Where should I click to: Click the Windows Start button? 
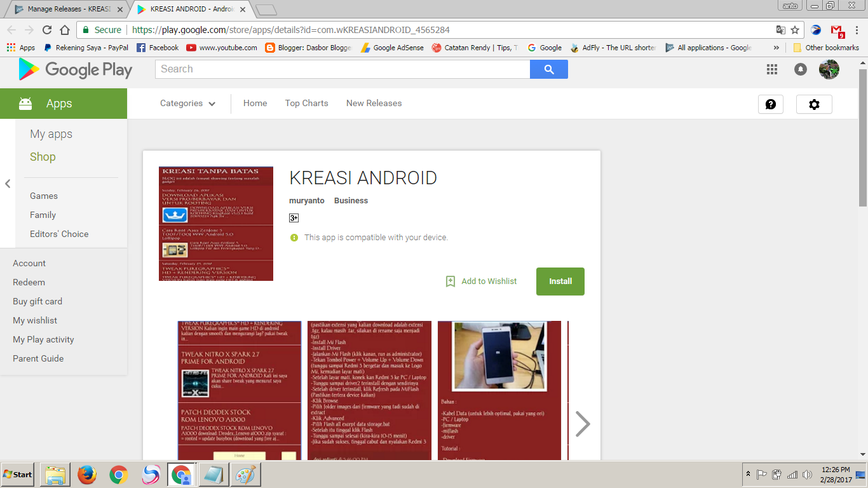(x=18, y=475)
